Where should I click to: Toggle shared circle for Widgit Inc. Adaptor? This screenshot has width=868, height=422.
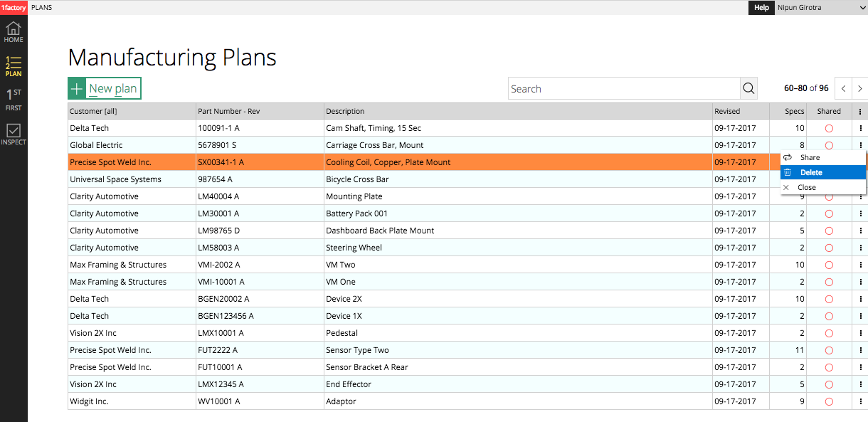[x=829, y=401]
